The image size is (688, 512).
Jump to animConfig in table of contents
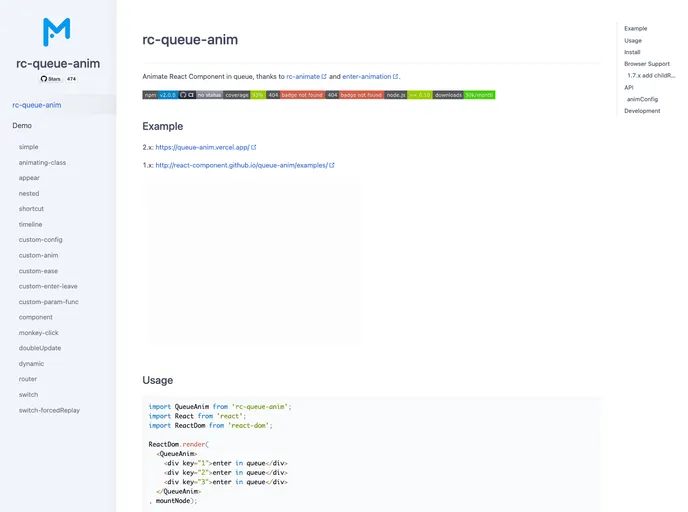click(642, 99)
